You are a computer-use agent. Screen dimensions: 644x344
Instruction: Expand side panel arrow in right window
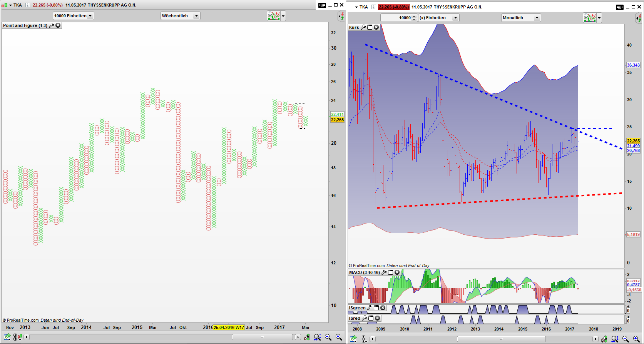[x=638, y=18]
